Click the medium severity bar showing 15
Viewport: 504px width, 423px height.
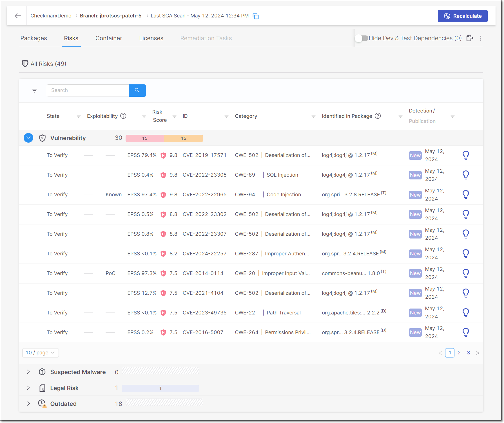click(x=184, y=138)
